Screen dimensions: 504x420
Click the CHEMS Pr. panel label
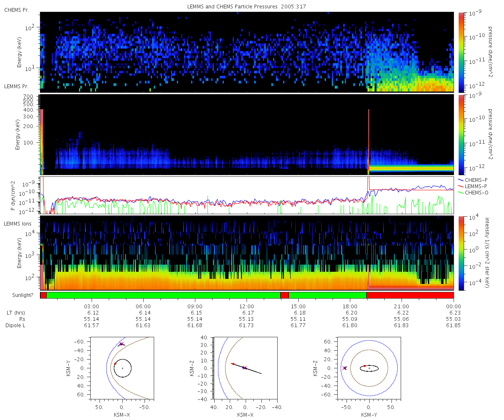[x=16, y=10]
